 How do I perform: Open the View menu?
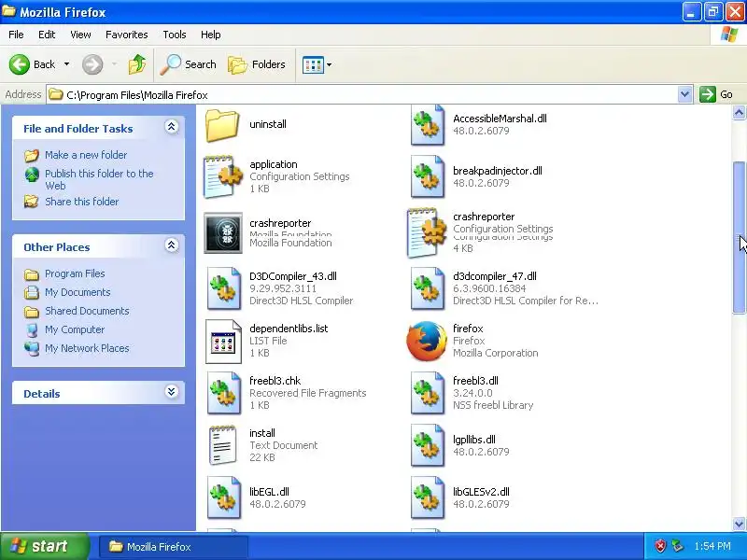click(80, 35)
